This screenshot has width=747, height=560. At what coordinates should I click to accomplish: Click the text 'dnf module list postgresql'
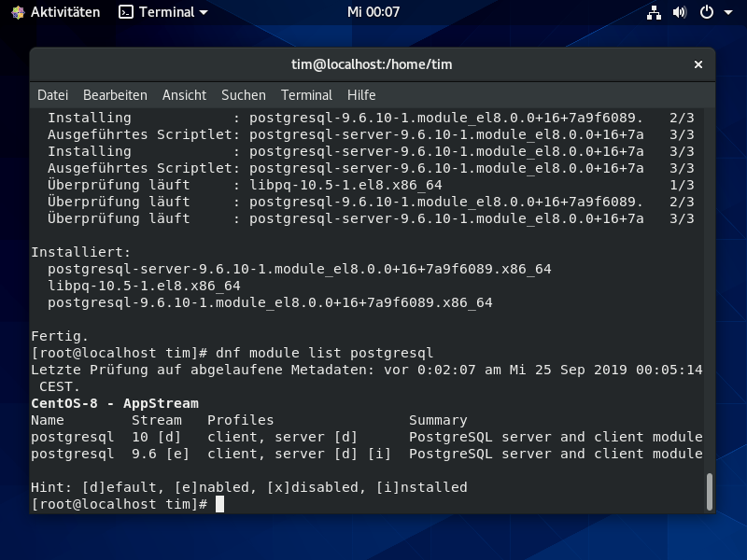(324, 353)
